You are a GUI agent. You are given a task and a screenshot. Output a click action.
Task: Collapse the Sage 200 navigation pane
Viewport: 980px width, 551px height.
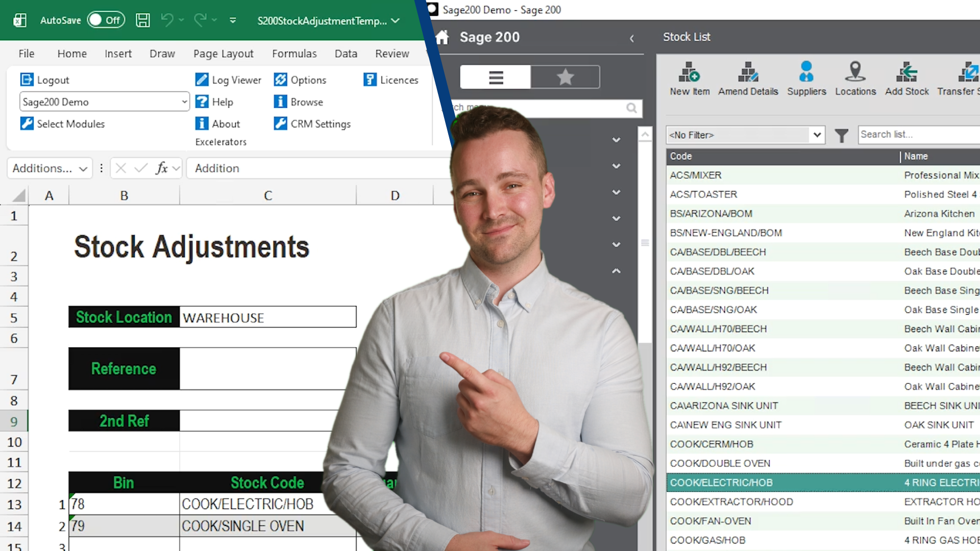[x=632, y=38]
